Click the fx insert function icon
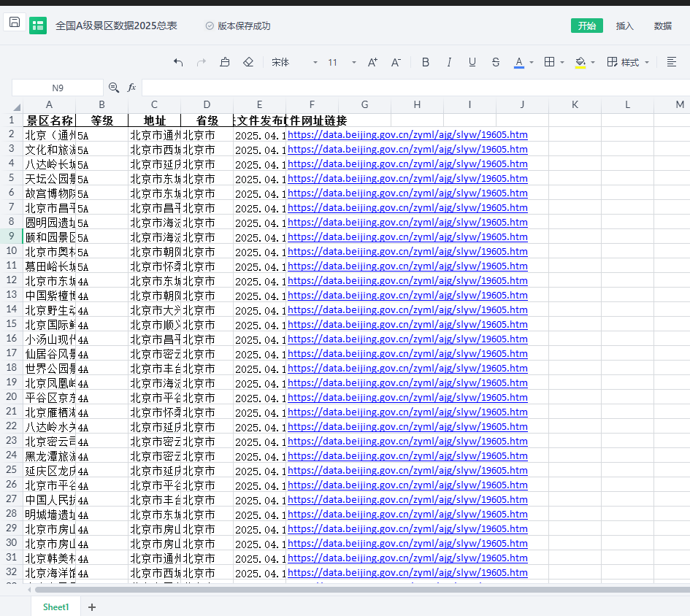The image size is (690, 616). pos(132,88)
